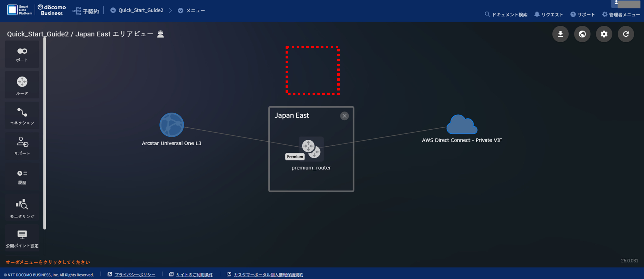Open the リクエスト notifications menu
Image resolution: width=644 pixels, height=279 pixels.
click(549, 15)
